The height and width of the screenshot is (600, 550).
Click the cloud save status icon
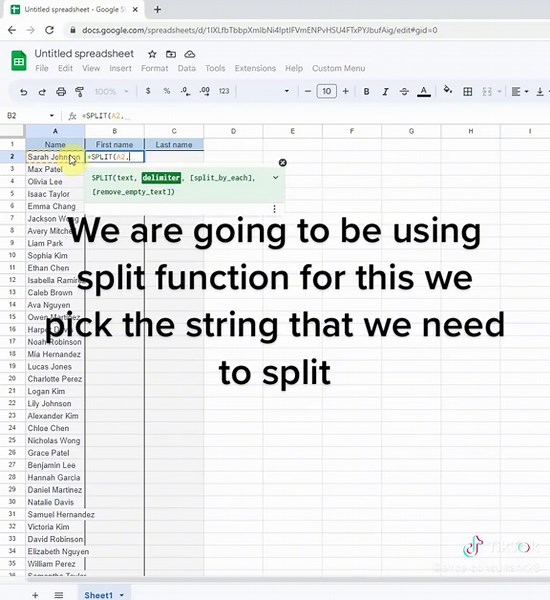pyautogui.click(x=189, y=54)
